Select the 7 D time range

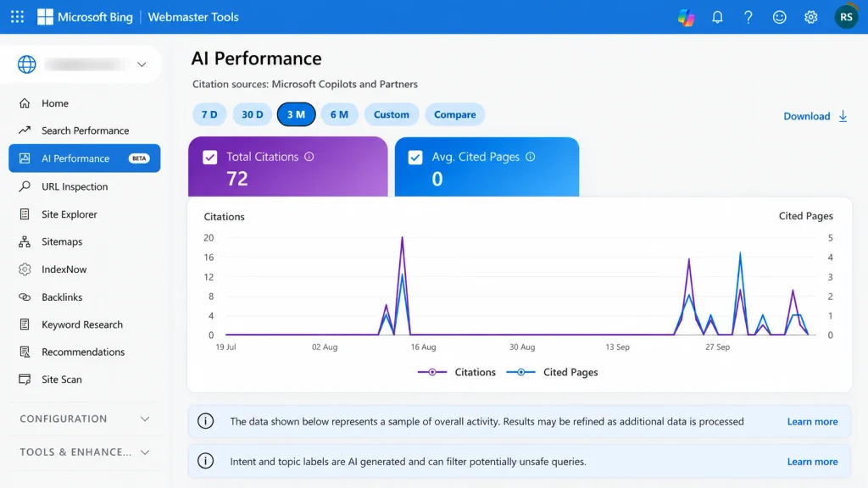[x=209, y=114]
